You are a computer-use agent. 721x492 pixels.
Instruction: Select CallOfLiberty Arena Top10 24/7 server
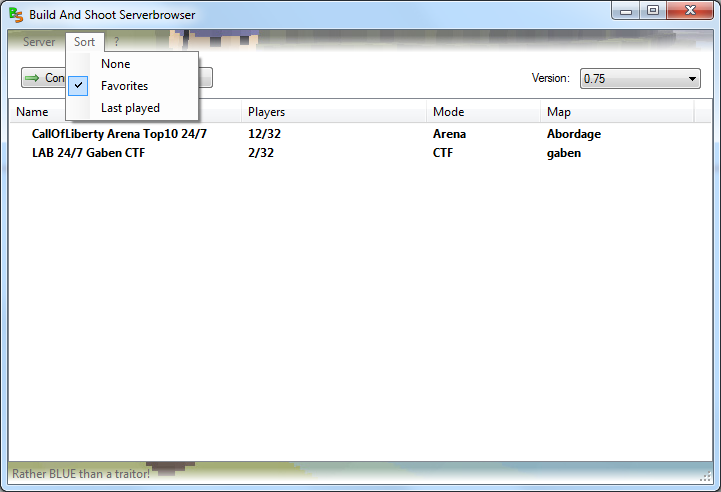tap(119, 134)
